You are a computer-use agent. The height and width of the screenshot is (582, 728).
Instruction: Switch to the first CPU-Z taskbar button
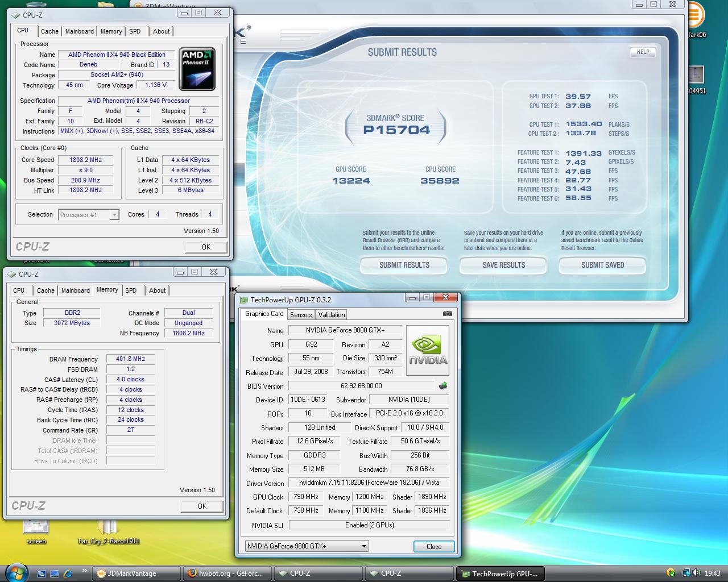pos(318,573)
